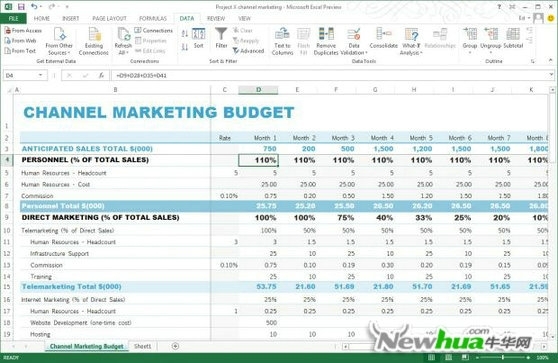This screenshot has width=558, height=363.
Task: Click the zoom in plus button
Action: tap(528, 357)
